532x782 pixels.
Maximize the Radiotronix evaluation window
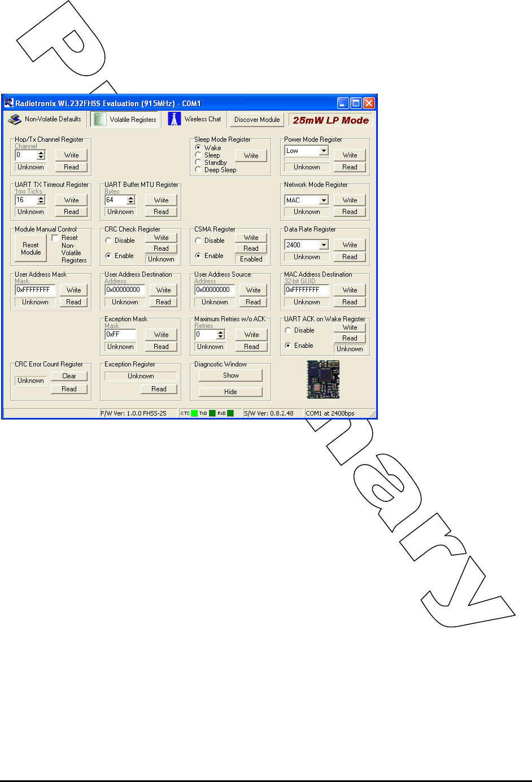[x=356, y=103]
